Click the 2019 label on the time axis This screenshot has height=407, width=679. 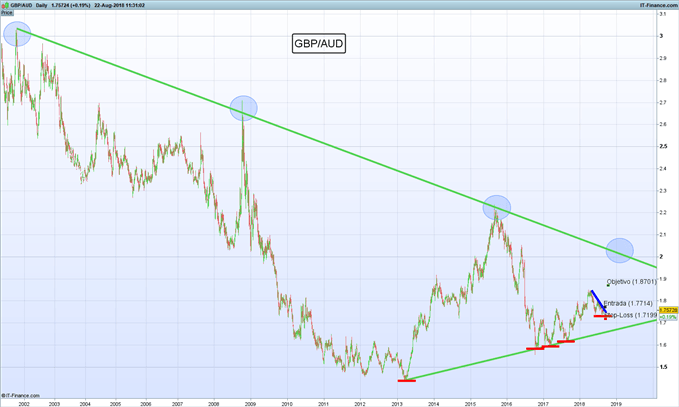(x=617, y=404)
